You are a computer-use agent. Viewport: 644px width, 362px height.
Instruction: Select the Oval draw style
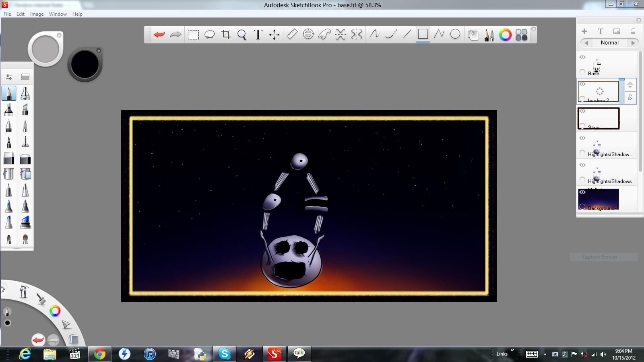point(455,34)
